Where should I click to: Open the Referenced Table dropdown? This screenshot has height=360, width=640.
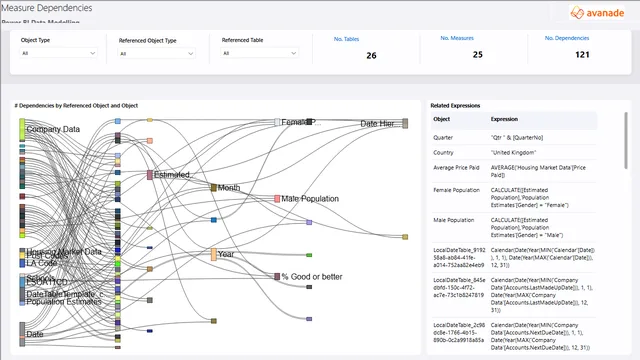[x=260, y=53]
